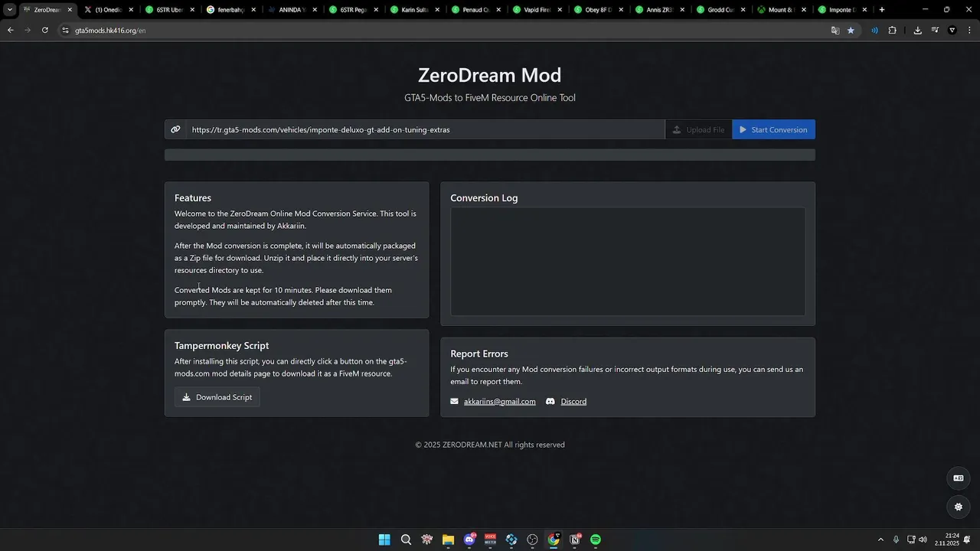Open volume control in system tray
Image resolution: width=980 pixels, height=551 pixels.
pyautogui.click(x=923, y=540)
